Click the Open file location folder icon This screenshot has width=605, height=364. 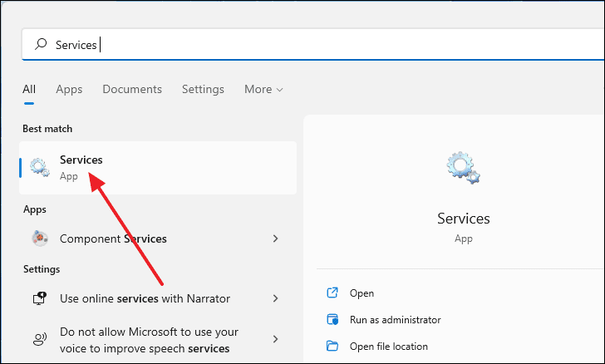pyautogui.click(x=332, y=346)
